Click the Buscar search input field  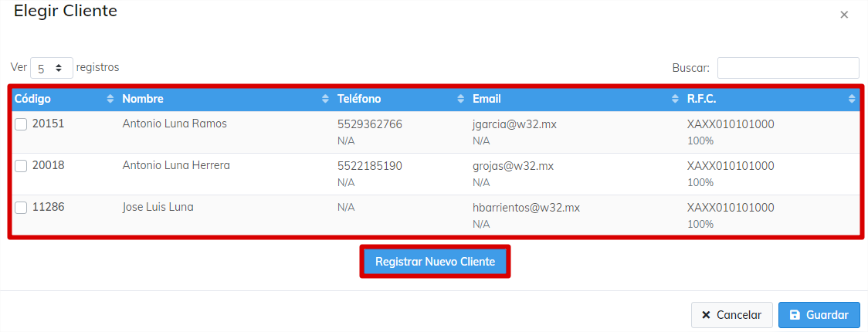tap(788, 68)
